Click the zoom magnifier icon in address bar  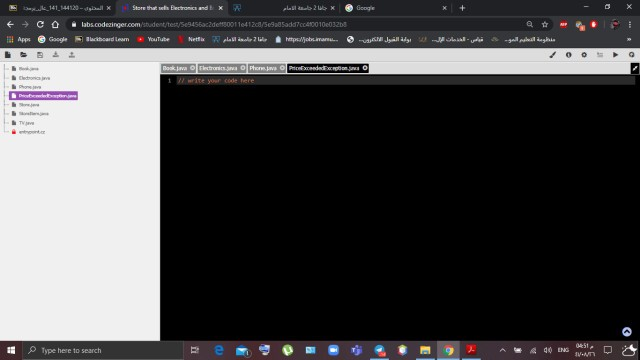coord(530,24)
